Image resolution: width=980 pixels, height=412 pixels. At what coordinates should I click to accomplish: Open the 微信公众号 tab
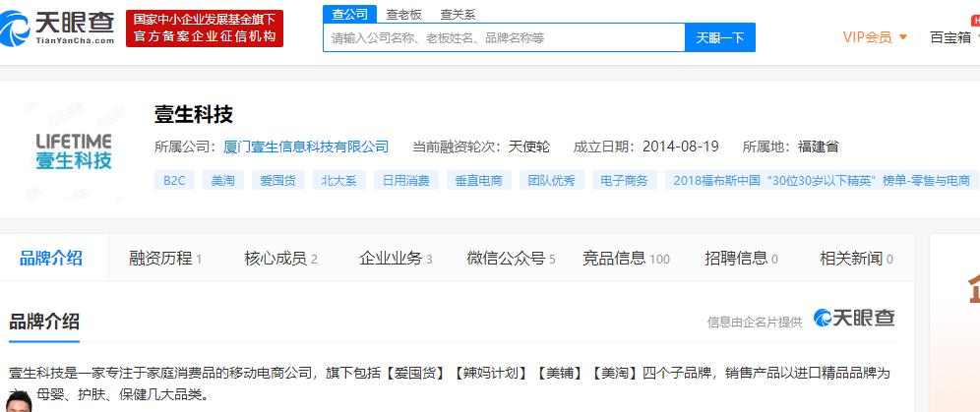(511, 259)
